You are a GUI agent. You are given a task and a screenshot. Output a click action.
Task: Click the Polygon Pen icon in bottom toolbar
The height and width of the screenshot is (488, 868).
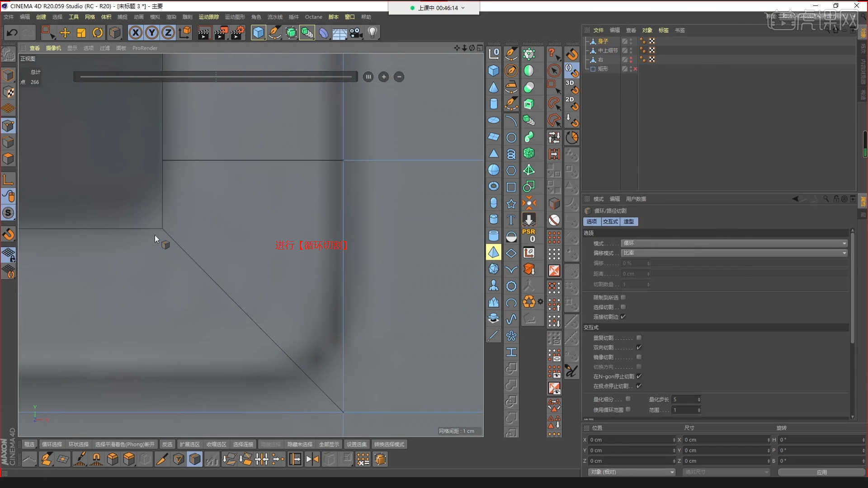point(46,460)
